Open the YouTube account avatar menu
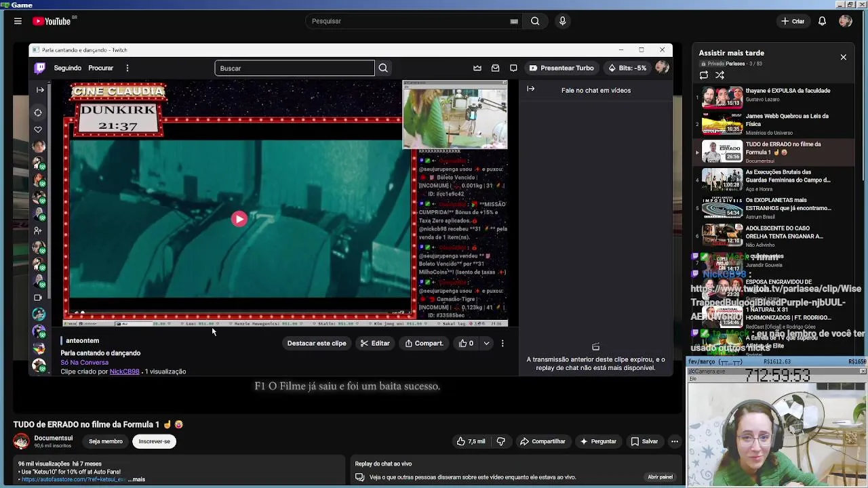 [845, 21]
